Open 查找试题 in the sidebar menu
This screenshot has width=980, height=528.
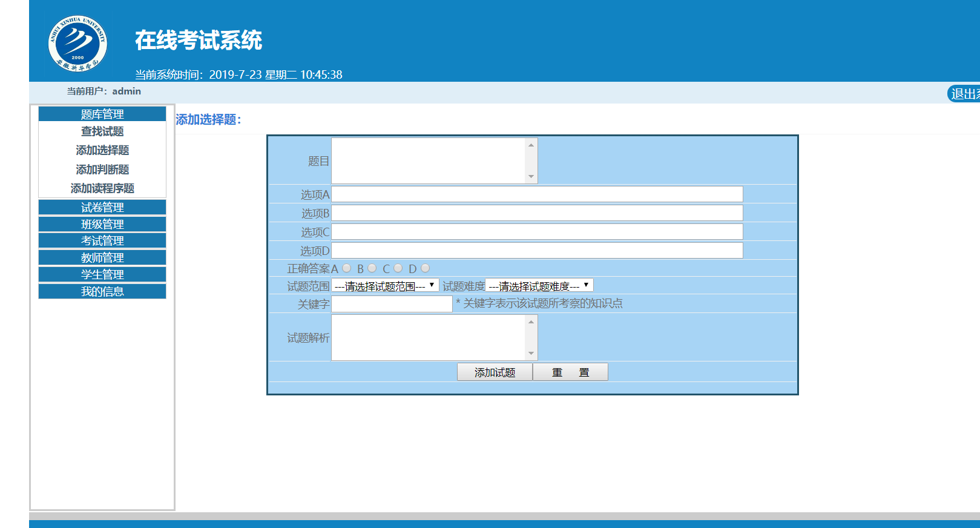click(102, 131)
